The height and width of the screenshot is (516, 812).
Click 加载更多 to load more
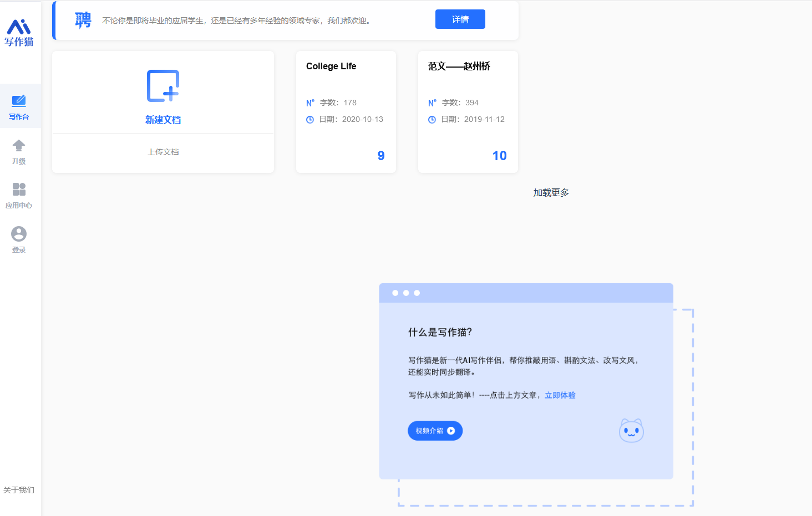[551, 192]
